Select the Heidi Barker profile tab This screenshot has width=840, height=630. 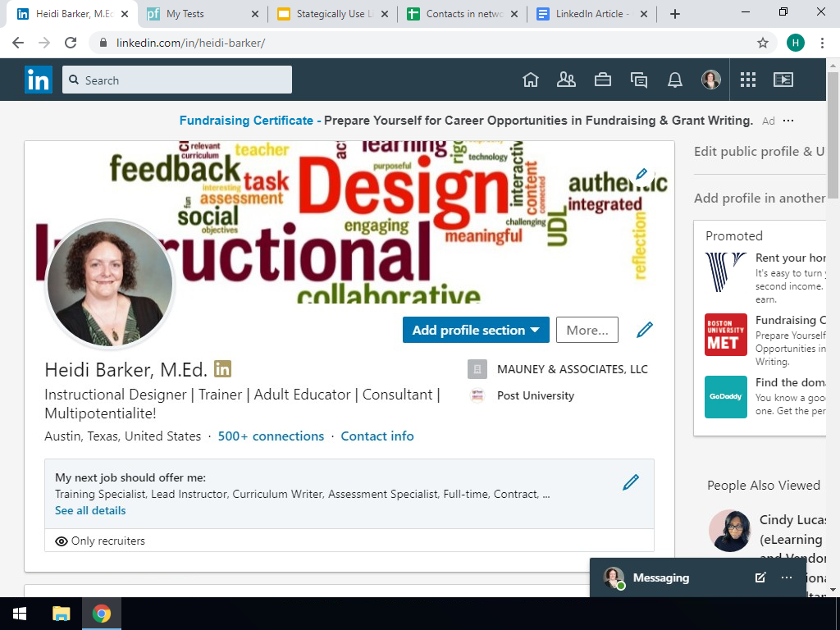[71, 14]
